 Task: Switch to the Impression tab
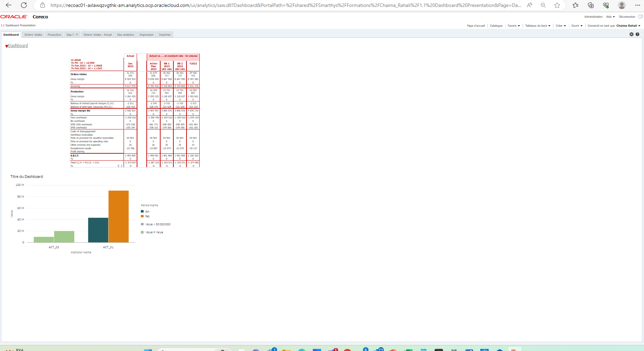point(146,35)
